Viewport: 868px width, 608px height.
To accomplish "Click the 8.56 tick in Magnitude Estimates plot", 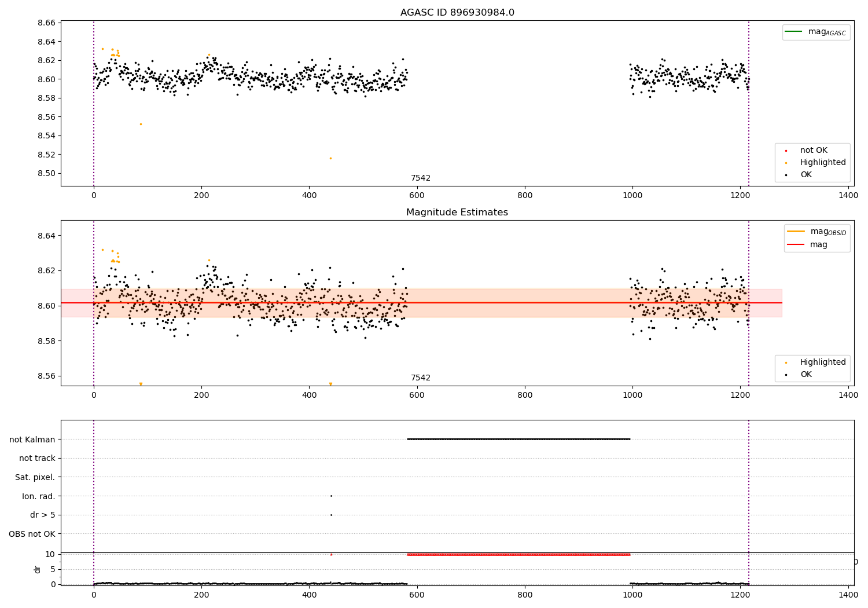I will pyautogui.click(x=46, y=376).
